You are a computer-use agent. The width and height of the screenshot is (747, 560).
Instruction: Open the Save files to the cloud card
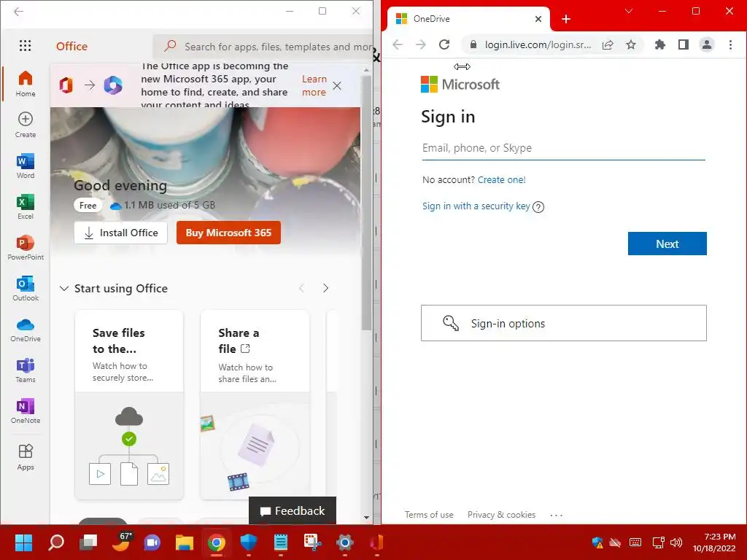(129, 405)
